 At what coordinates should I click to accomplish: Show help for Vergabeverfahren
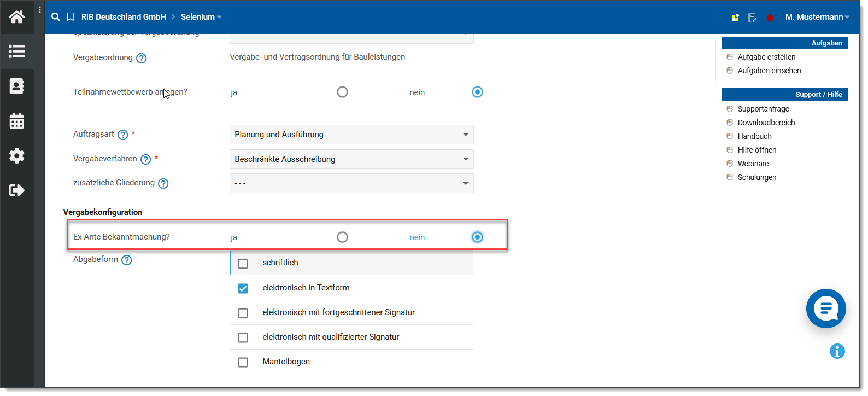coord(145,159)
